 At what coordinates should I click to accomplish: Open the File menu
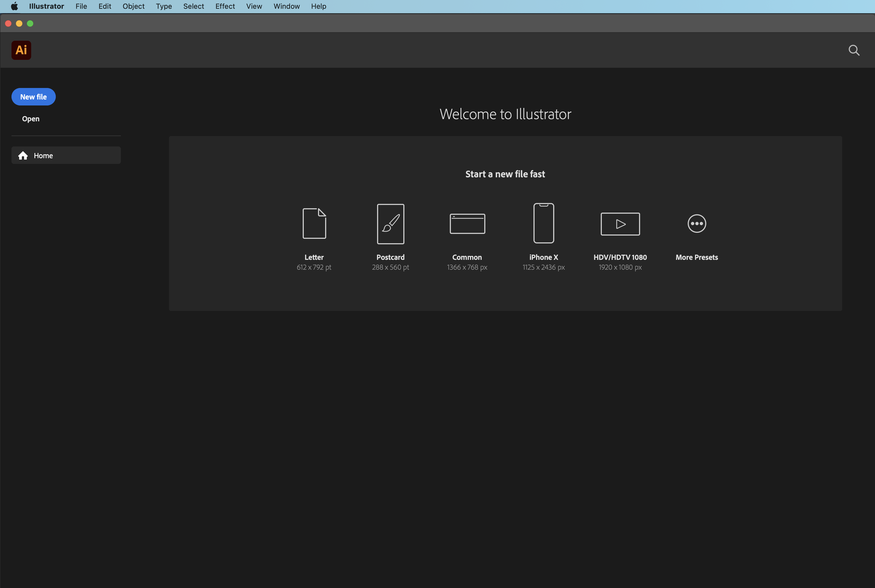point(81,6)
